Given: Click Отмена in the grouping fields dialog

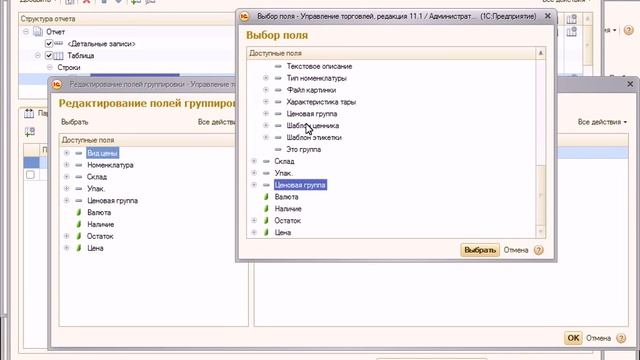Looking at the screenshot, I should coord(599,338).
